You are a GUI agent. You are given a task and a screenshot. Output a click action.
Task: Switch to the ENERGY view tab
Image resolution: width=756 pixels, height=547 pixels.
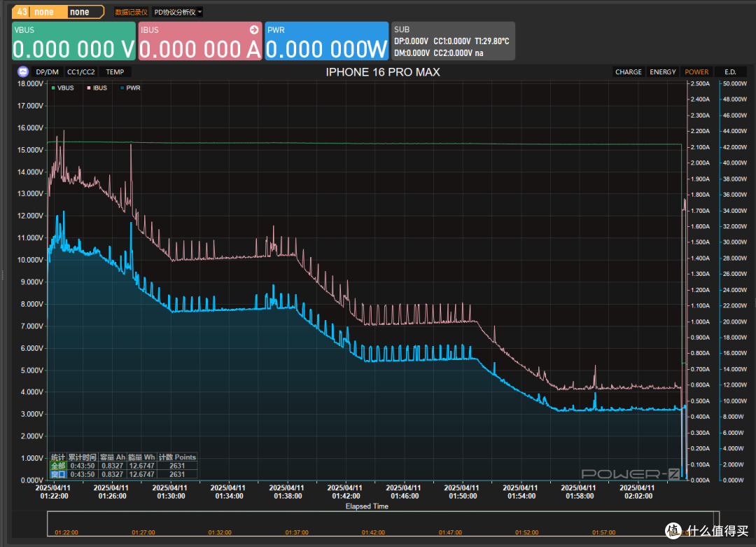coord(662,72)
